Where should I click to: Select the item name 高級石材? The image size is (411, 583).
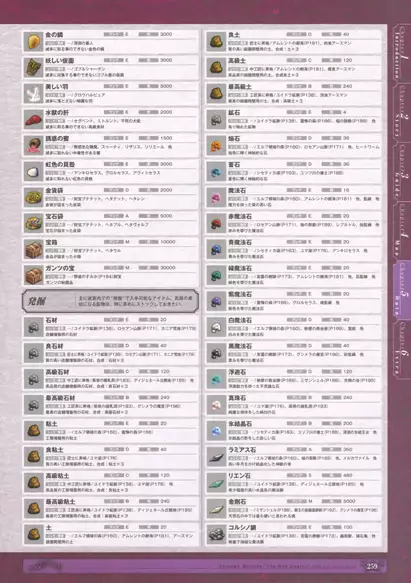57,372
